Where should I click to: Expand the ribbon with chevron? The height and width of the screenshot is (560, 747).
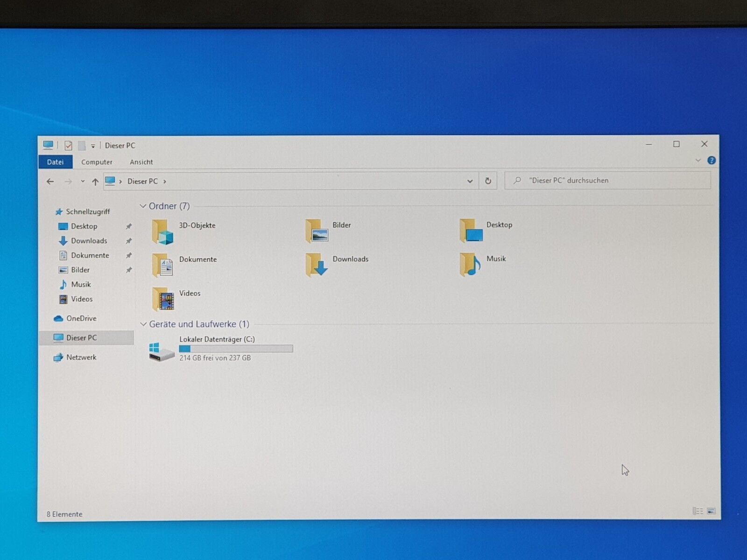(698, 161)
